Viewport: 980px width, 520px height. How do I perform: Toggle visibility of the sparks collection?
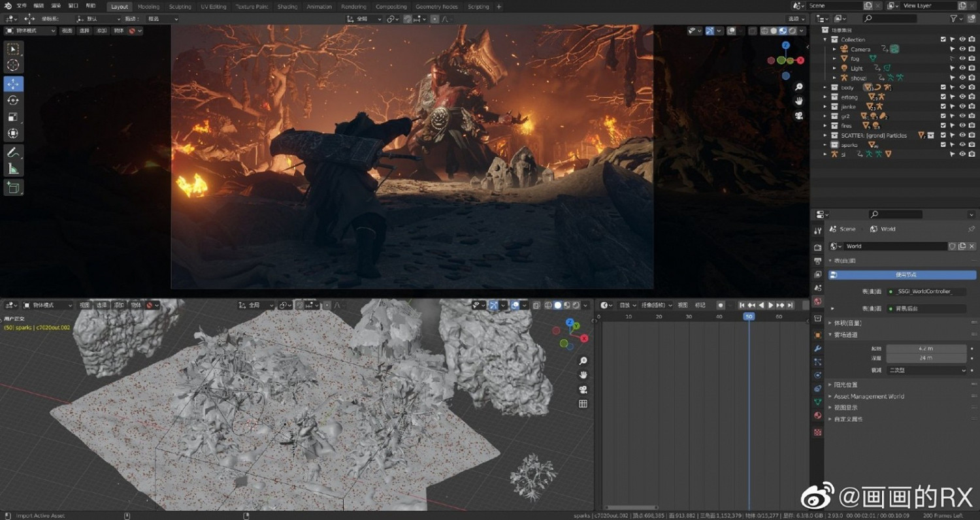[x=962, y=145]
